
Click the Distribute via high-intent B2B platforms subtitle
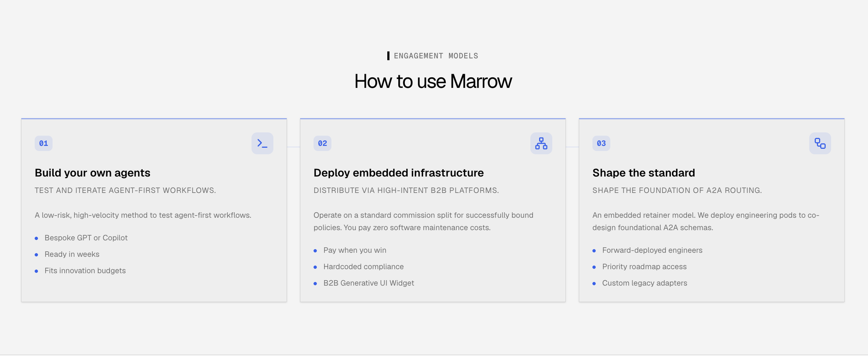(x=406, y=190)
